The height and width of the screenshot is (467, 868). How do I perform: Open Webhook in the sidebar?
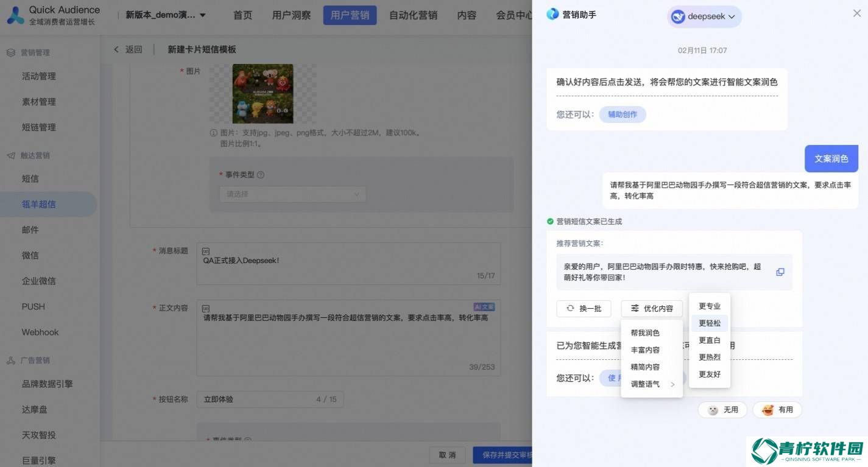tap(40, 332)
